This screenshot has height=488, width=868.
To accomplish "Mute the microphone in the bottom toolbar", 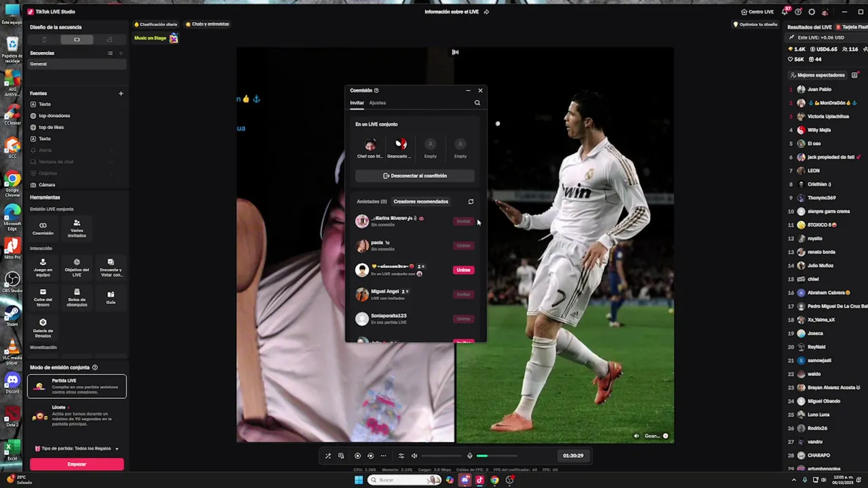I will coord(469,455).
